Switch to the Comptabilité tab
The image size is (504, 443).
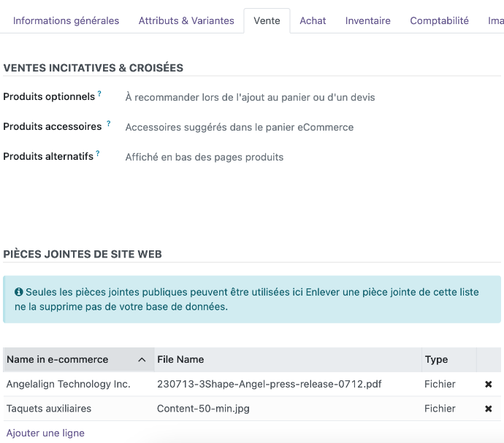tap(439, 20)
